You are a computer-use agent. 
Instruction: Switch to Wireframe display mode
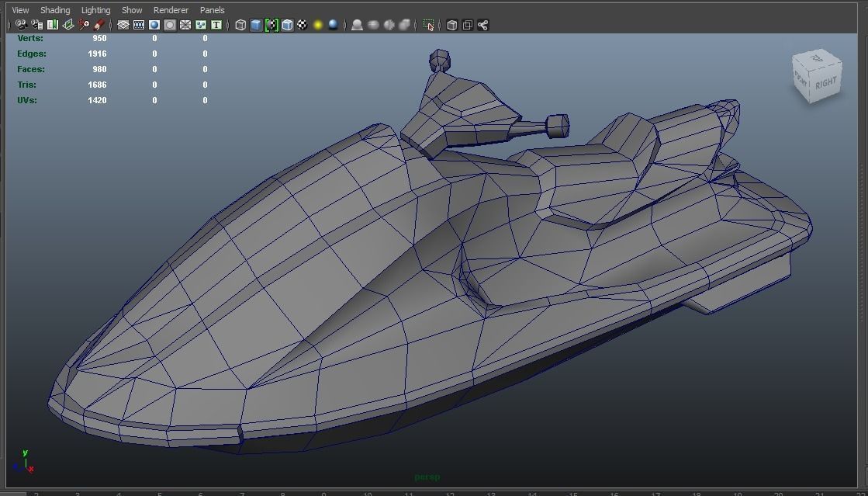(240, 25)
